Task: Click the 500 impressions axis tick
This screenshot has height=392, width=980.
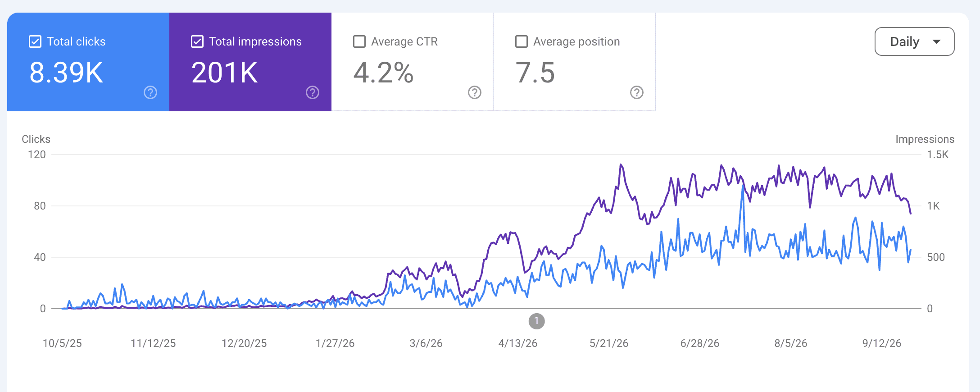Action: (x=936, y=257)
